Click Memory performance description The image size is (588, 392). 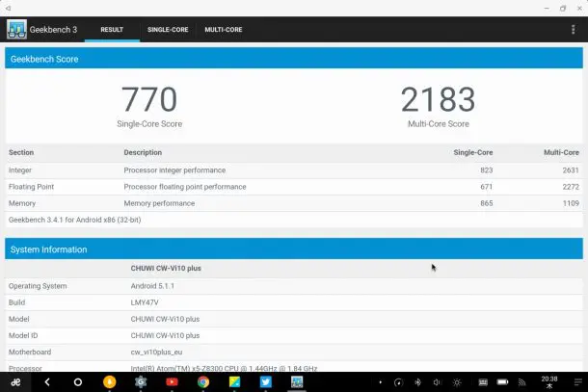(x=159, y=203)
